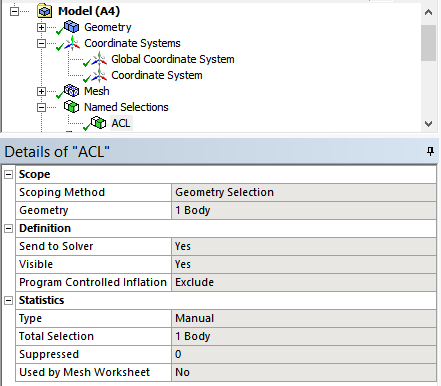Click the tree scrollbar down arrow
Screen dimensions: 441x386
429,124
